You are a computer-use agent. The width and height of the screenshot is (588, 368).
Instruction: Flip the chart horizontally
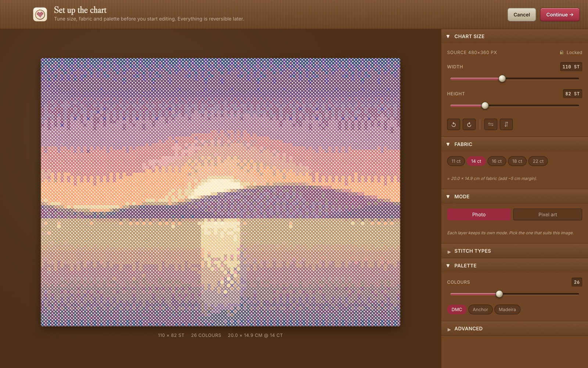[491, 124]
